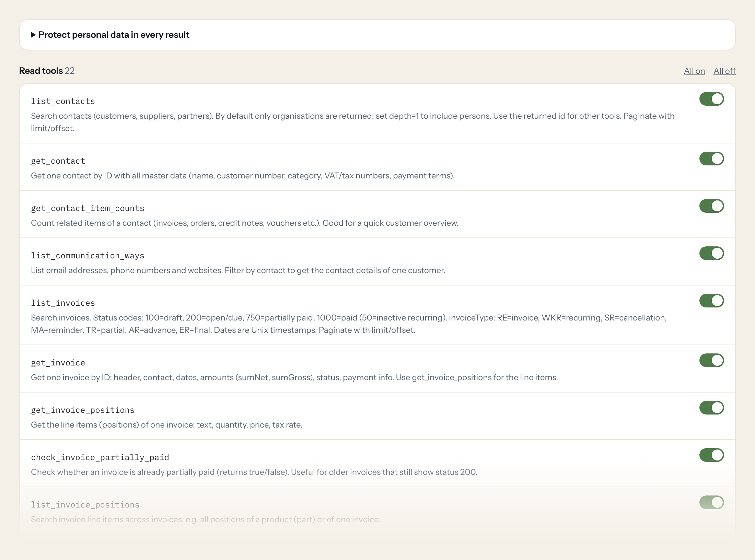Select the 'list_invoices' tool name
755x560 pixels.
63,303
